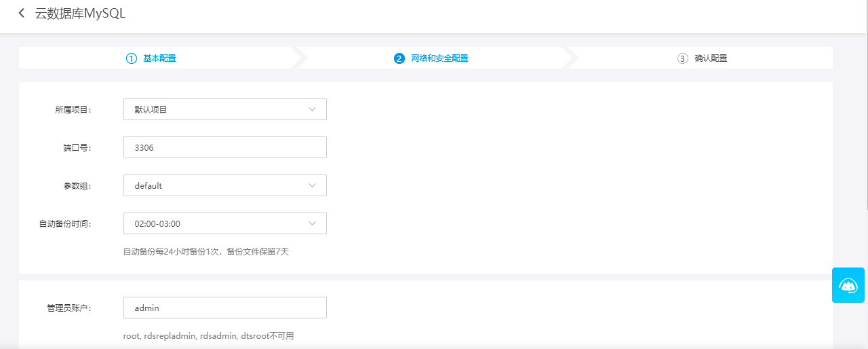This screenshot has height=349, width=868.
Task: Click the 自动备份每24小时备份1次 hint text
Action: pos(206,252)
